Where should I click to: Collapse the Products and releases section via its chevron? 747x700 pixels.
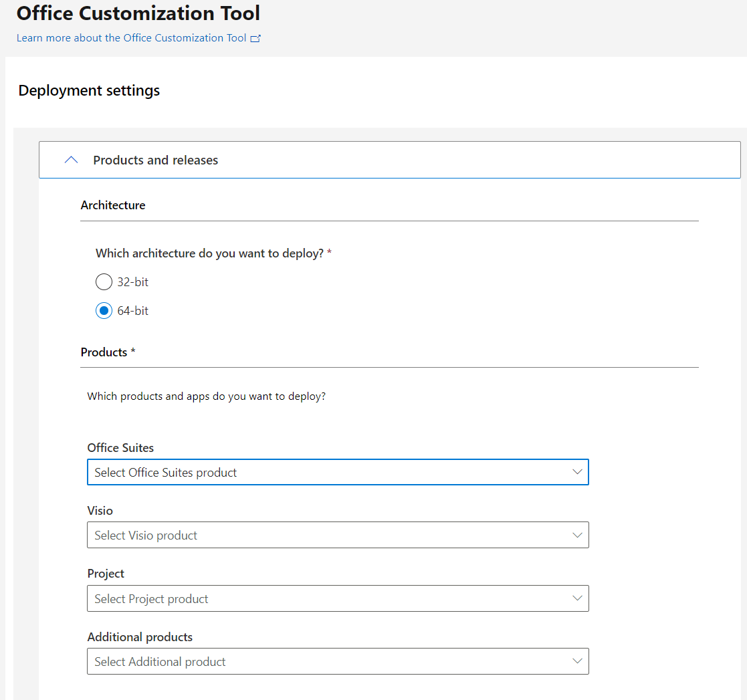coord(71,160)
